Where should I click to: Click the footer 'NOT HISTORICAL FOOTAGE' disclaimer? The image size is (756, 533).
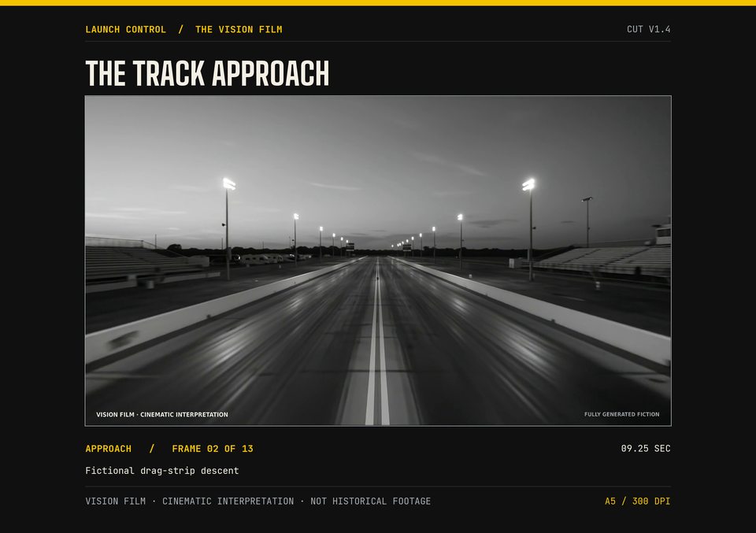pos(370,502)
